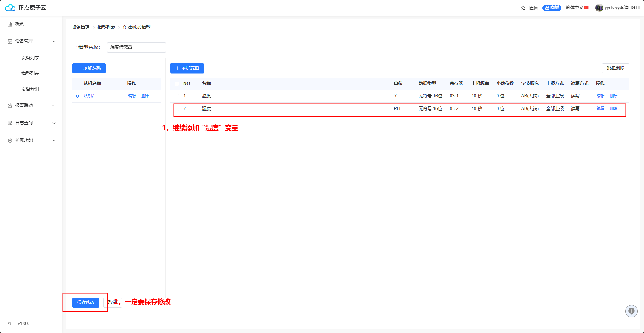Open 设备分组 sidebar item
The height and width of the screenshot is (333, 644).
[x=30, y=89]
